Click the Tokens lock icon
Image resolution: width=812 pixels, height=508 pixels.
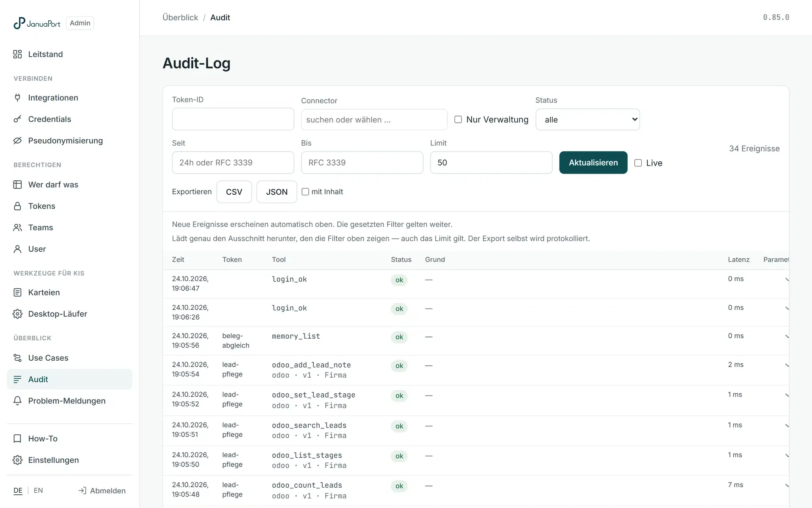pos(17,206)
